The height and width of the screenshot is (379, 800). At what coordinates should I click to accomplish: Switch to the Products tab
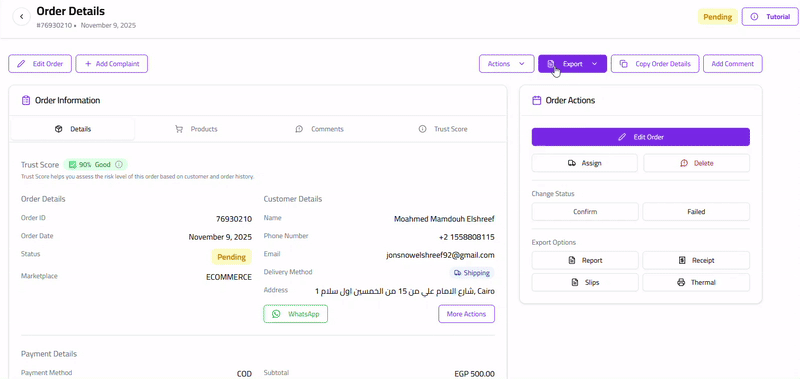tap(196, 129)
